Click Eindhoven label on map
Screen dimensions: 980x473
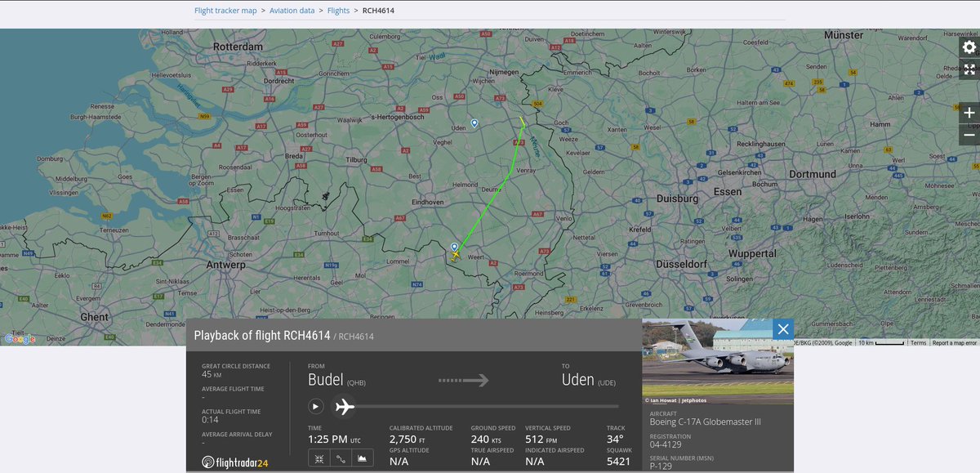tap(427, 202)
